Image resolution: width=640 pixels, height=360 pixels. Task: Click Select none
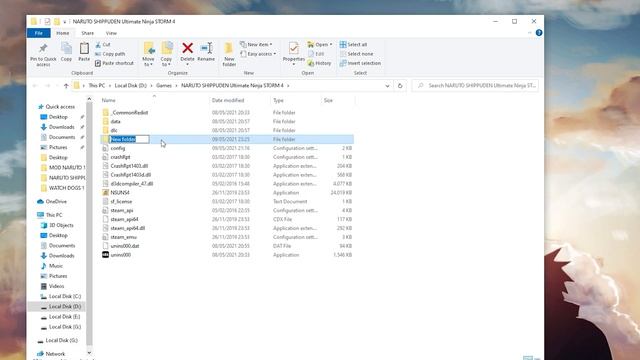point(356,54)
